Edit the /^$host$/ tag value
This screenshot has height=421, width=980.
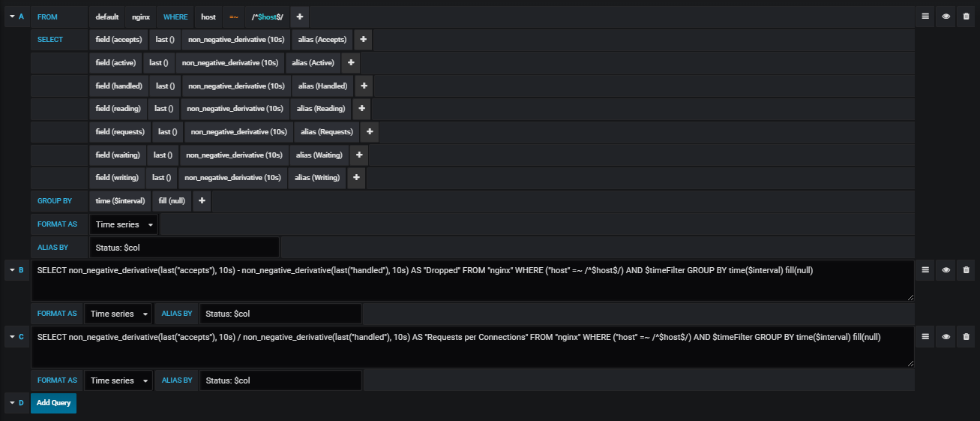(267, 17)
